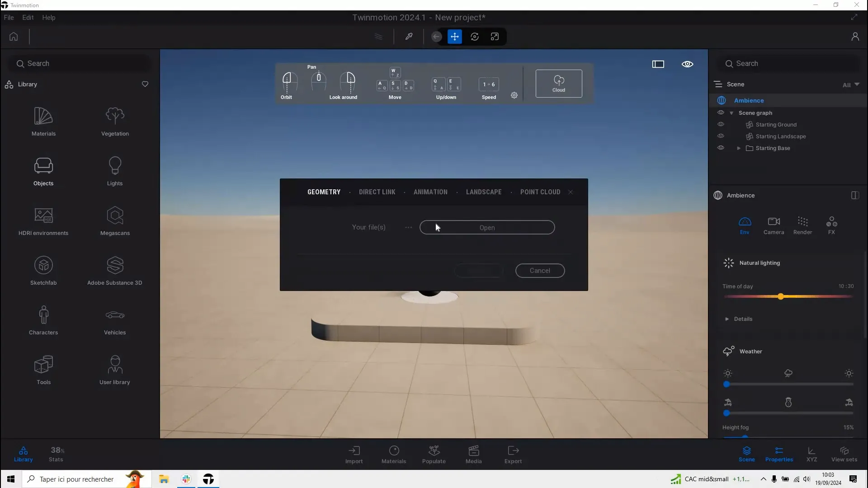868x488 pixels.
Task: Switch to the Point Cloud import tab
Action: point(540,192)
